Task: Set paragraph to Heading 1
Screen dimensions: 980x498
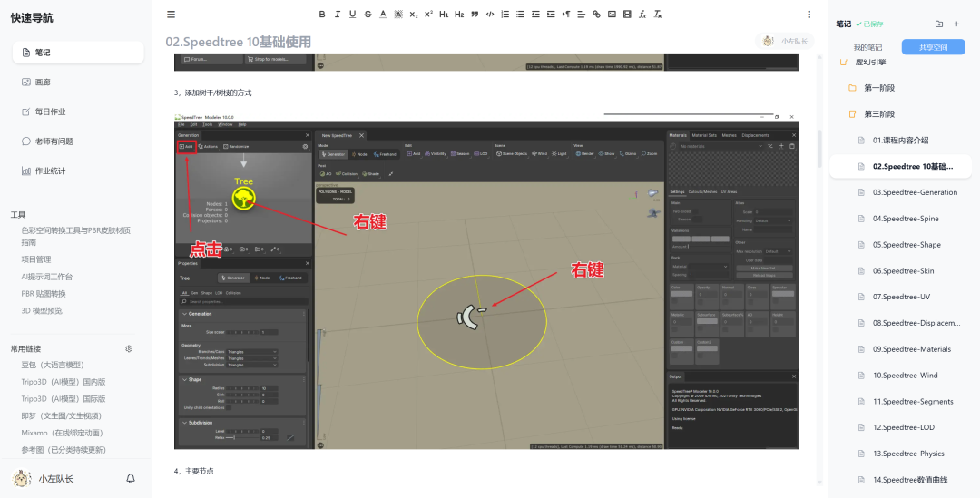Action: tap(444, 15)
